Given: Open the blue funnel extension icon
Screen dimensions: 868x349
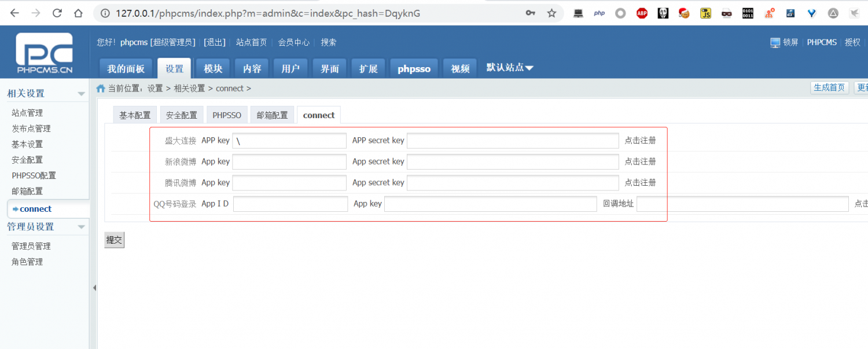Looking at the screenshot, I should pyautogui.click(x=812, y=13).
